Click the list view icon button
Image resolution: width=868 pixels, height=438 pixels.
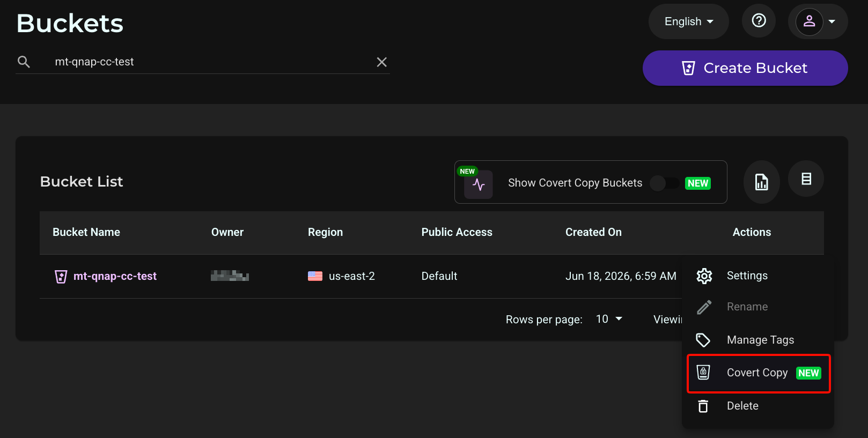(x=806, y=179)
